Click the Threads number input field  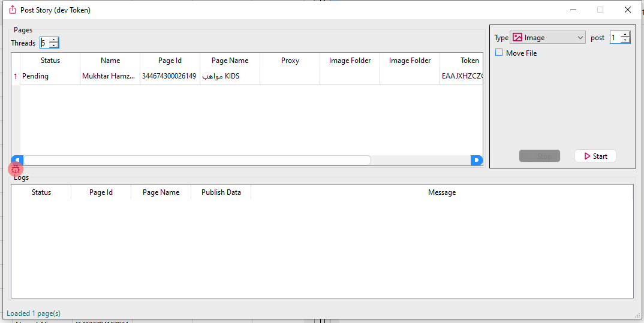pyautogui.click(x=44, y=43)
